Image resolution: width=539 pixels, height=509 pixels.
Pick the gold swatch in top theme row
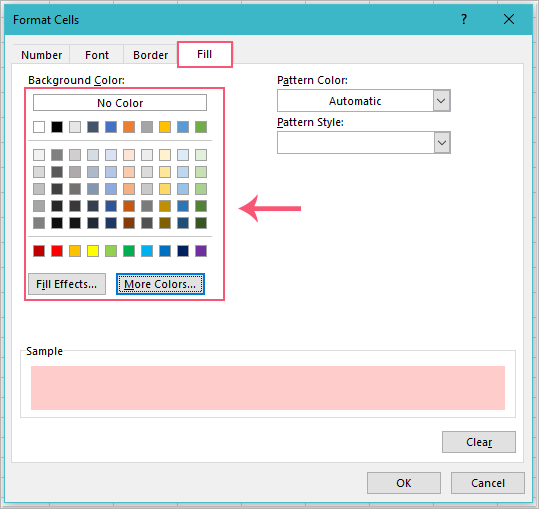pos(165,127)
